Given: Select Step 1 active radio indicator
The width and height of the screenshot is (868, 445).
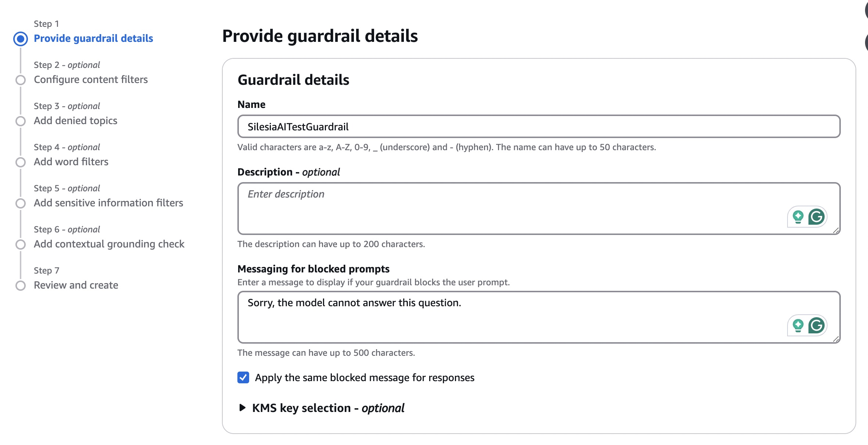Looking at the screenshot, I should tap(21, 39).
